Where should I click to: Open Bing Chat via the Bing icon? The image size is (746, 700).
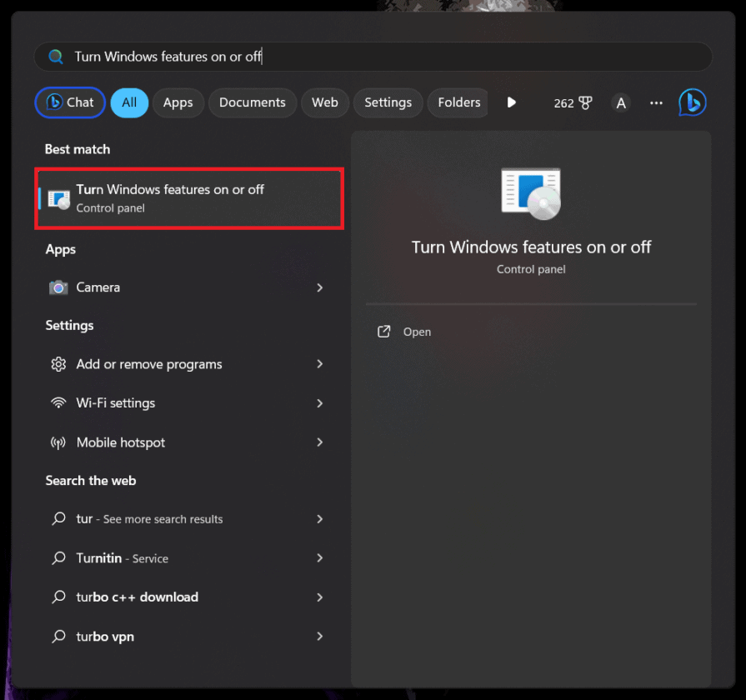coord(693,102)
